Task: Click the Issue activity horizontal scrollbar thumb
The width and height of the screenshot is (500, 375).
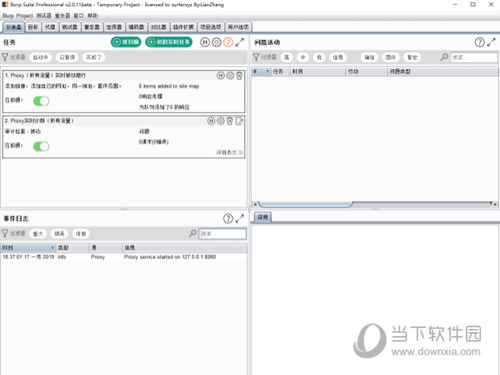Action: (305, 204)
